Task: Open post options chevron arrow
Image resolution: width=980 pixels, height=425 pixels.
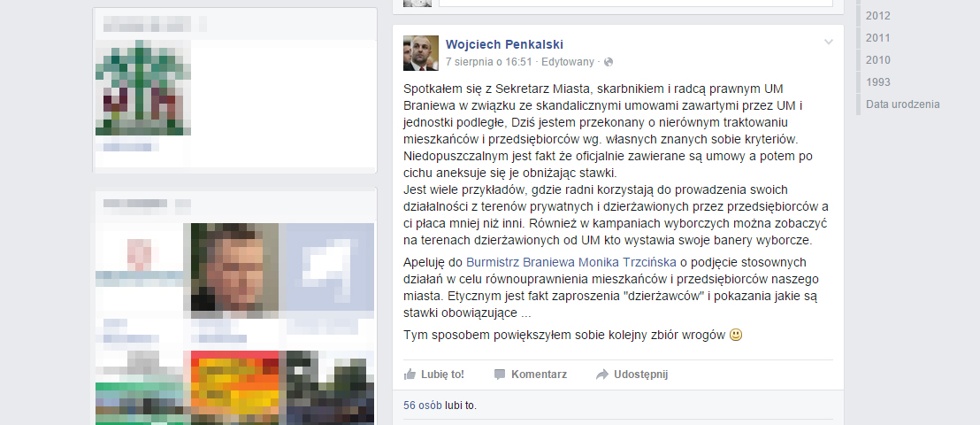Action: pyautogui.click(x=828, y=42)
